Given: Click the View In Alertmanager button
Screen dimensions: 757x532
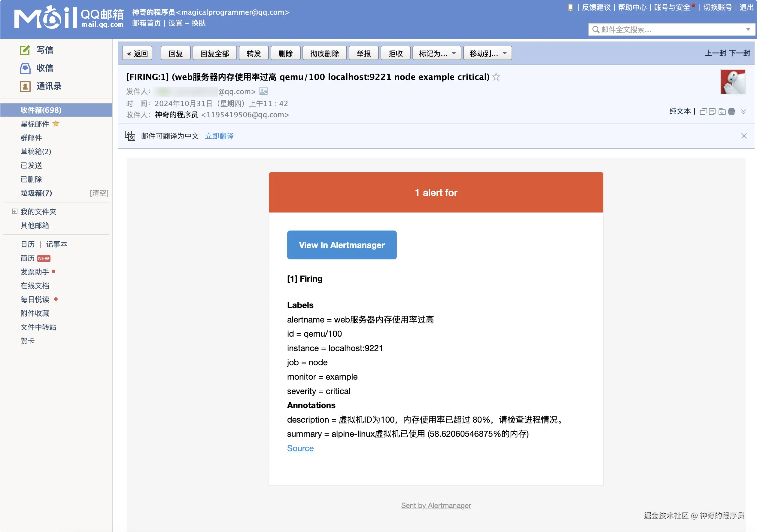Looking at the screenshot, I should tap(342, 245).
